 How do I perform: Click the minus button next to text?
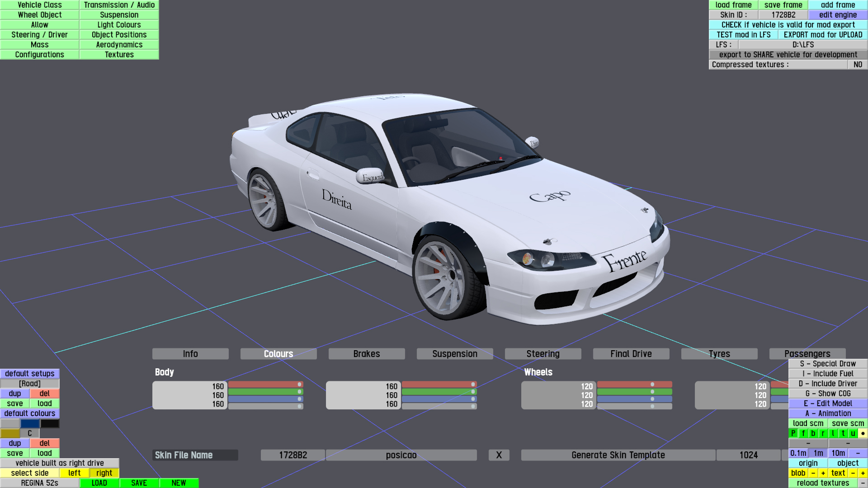click(x=853, y=473)
